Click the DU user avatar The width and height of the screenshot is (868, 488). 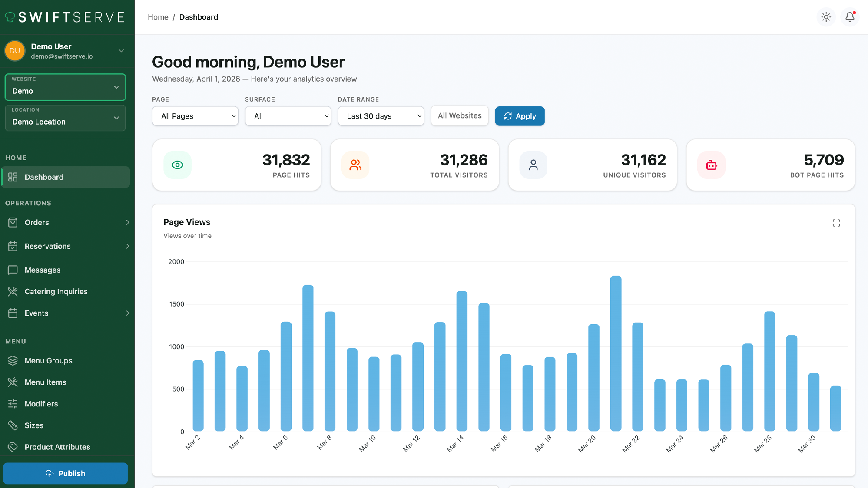(x=15, y=51)
